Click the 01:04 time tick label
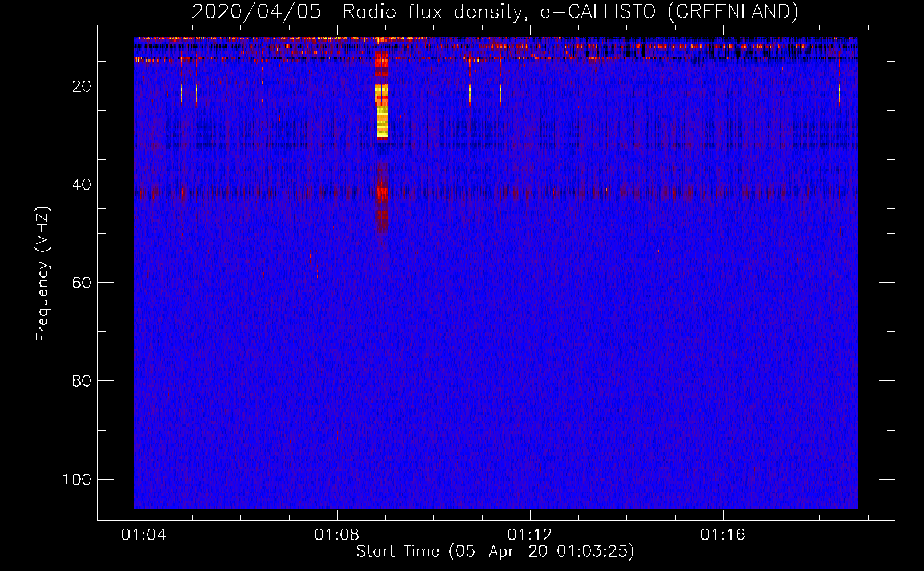This screenshot has width=924, height=571. point(144,534)
